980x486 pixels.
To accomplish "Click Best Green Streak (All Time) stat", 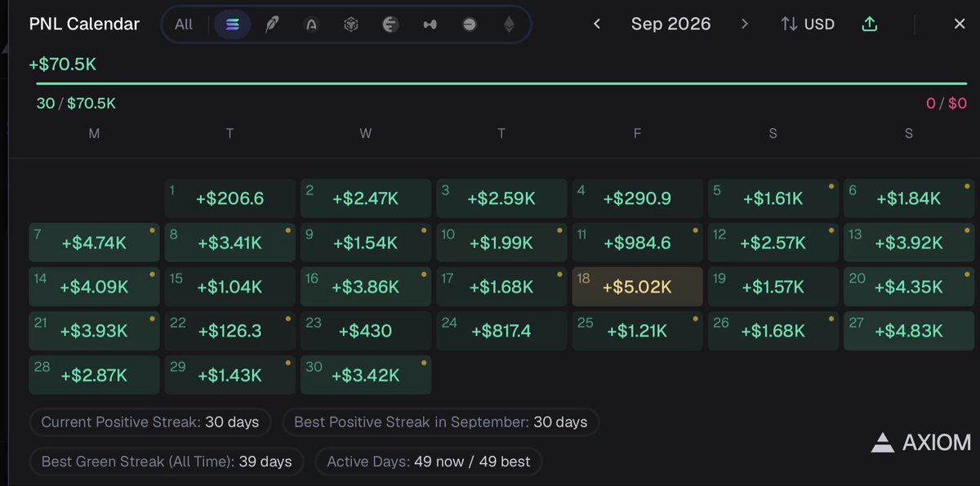I will (x=167, y=461).
